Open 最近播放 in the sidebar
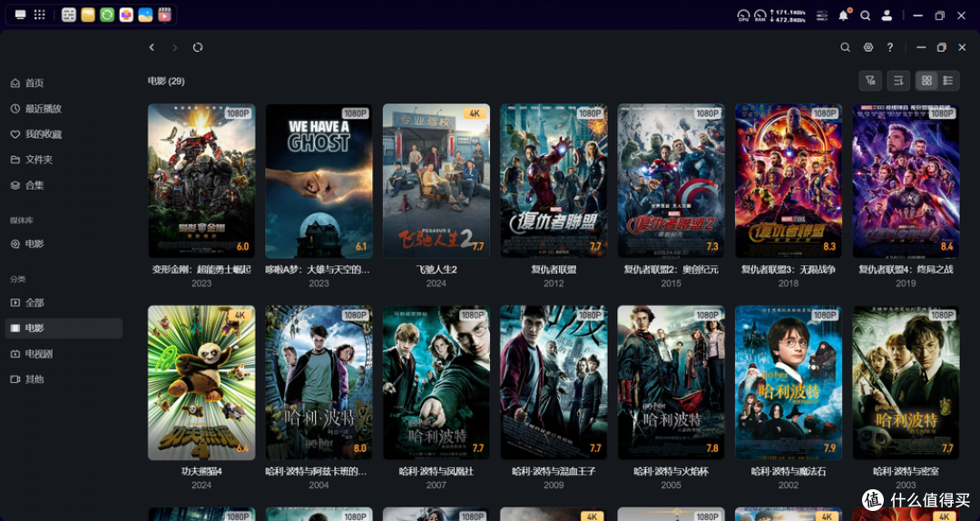Viewport: 980px width, 521px height. click(64, 109)
